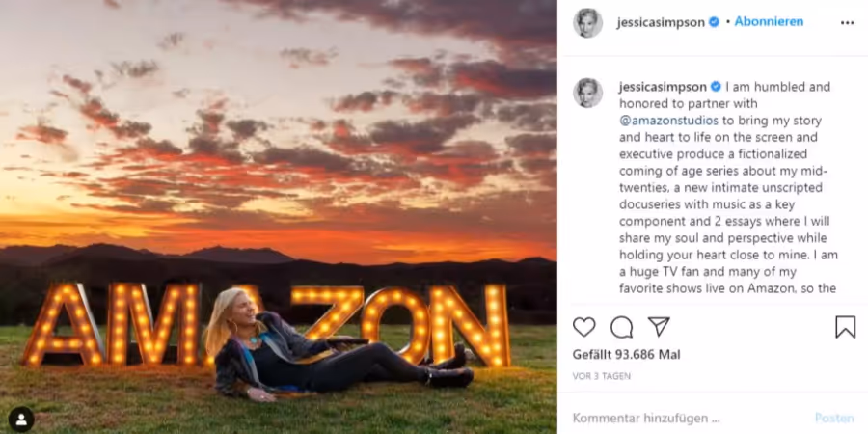Open comments via the speech bubble icon
Screen dimensions: 868x434
[622, 327]
